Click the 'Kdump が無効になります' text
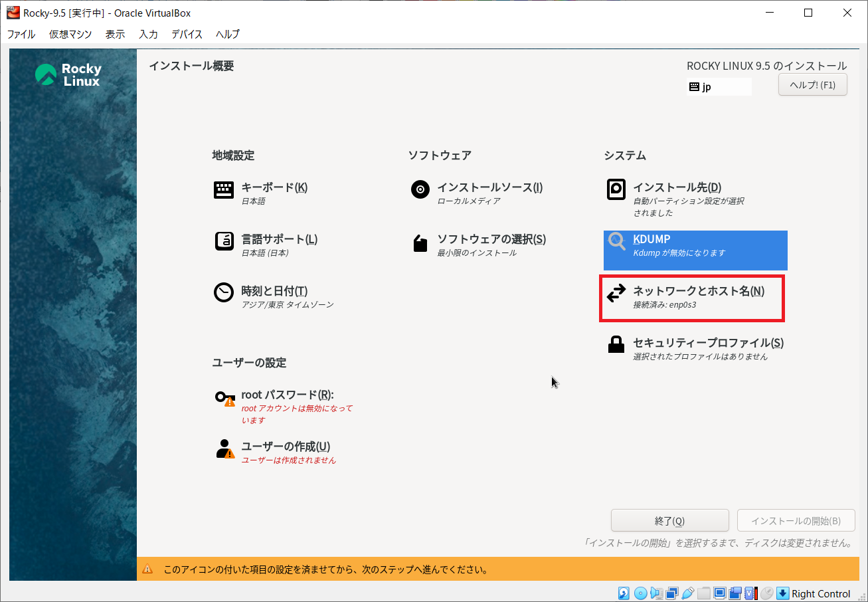Screen dimensions: 868x602 pyautogui.click(x=679, y=253)
